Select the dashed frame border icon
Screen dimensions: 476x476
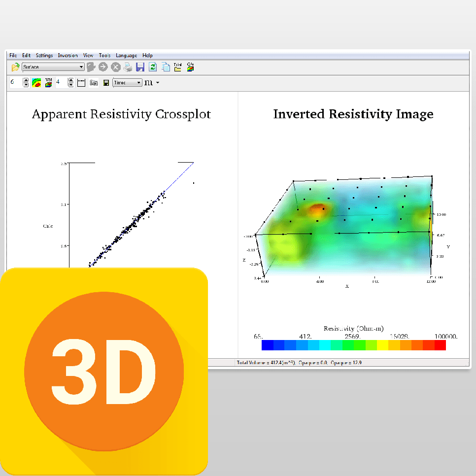[x=81, y=82]
